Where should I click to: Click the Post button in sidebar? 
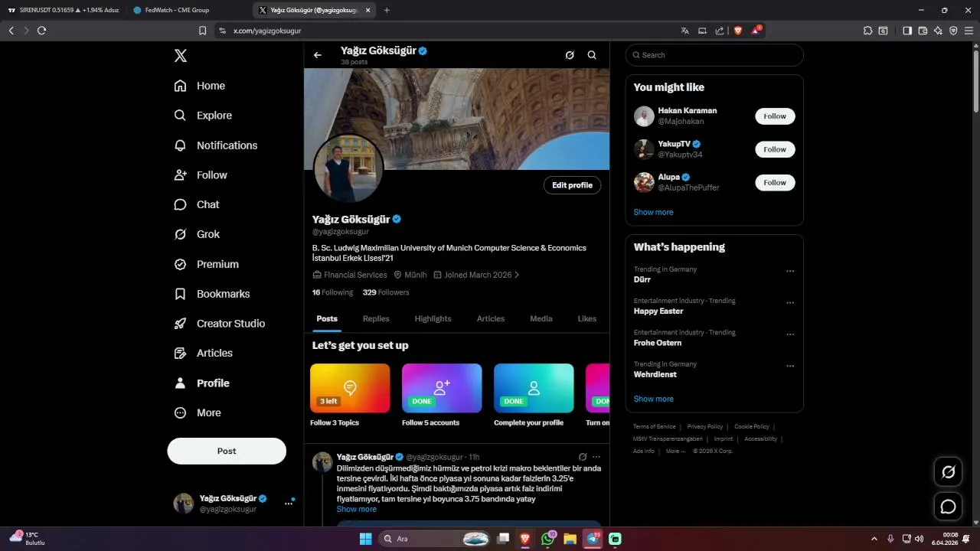point(227,451)
